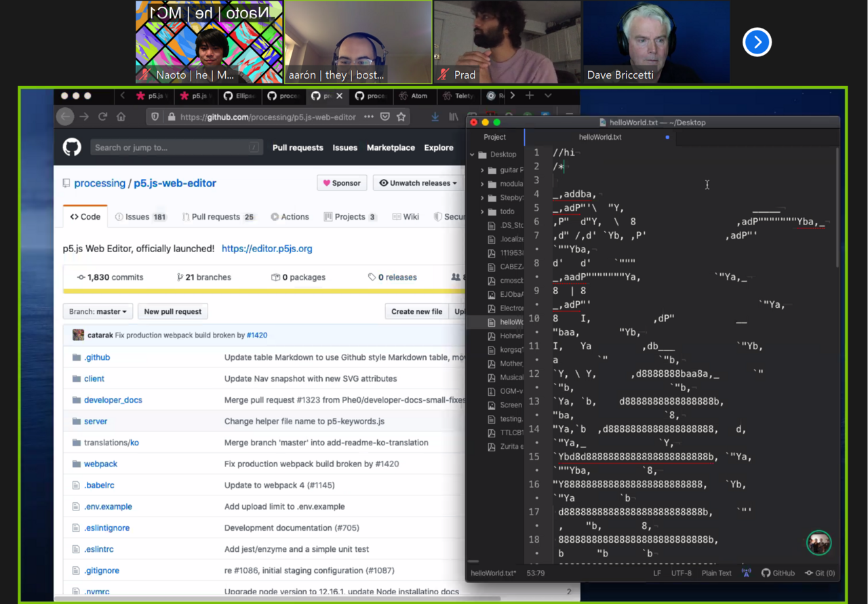
Task: Open a new browser tab
Action: (x=530, y=96)
